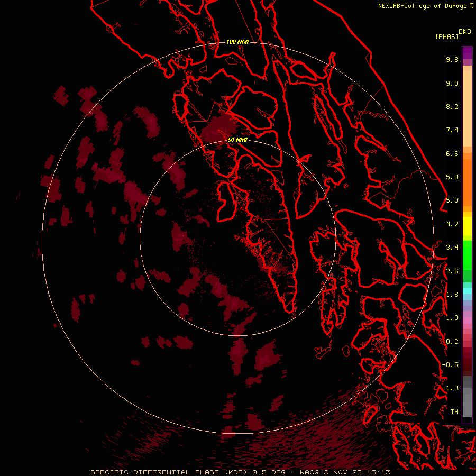Click the -0.5 legend value
The width and height of the screenshot is (476, 476).
pos(450,365)
